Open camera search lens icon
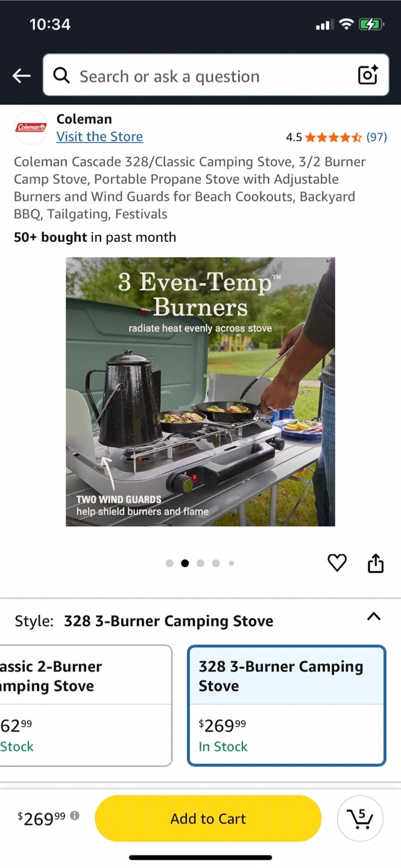 (x=368, y=75)
